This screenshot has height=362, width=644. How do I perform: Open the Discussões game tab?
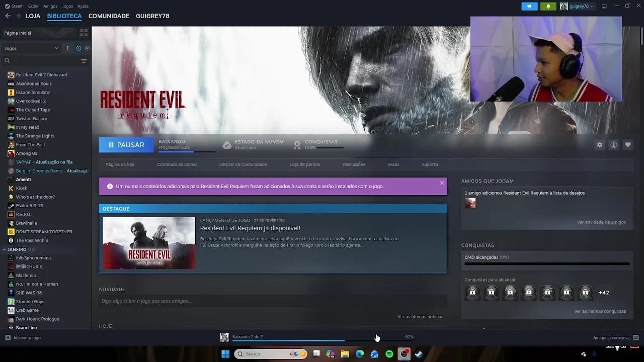click(354, 164)
